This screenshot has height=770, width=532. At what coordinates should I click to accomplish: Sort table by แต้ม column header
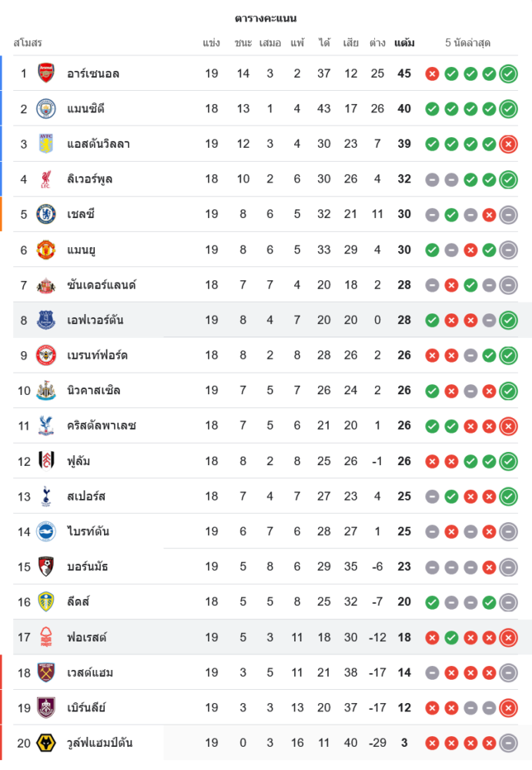[404, 43]
